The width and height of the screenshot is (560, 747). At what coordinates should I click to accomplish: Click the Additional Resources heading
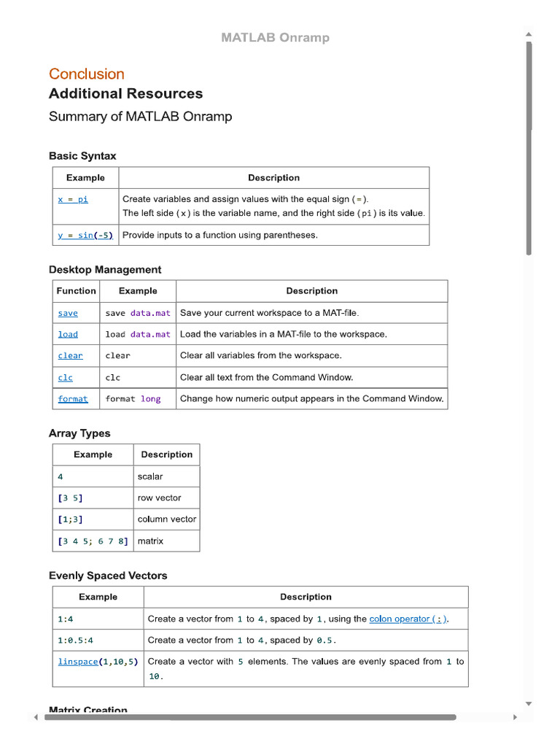[125, 93]
